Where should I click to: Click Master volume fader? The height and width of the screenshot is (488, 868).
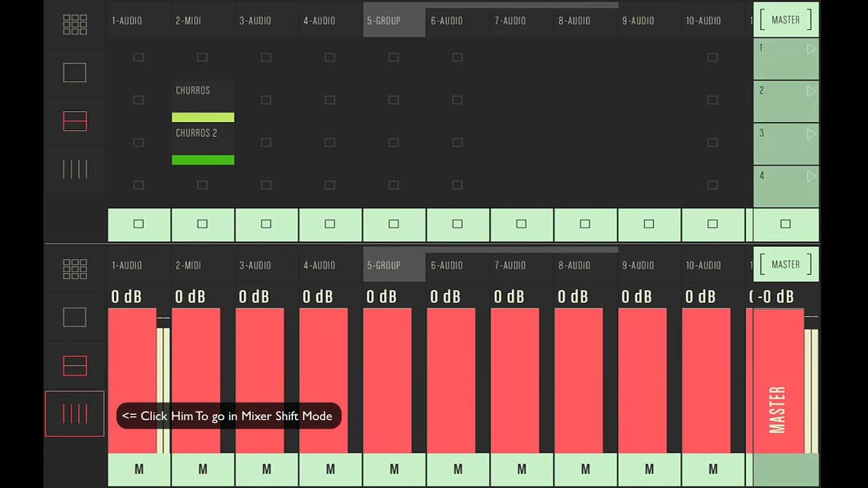click(x=778, y=380)
